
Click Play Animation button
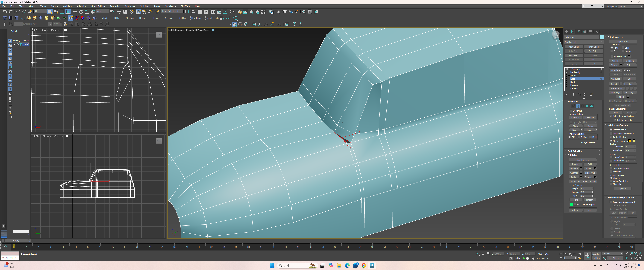570,254
